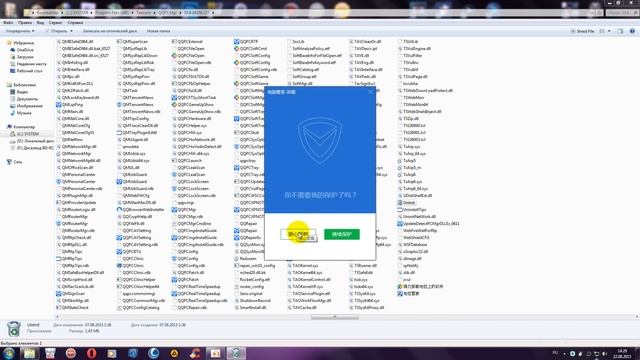Open the Справка menu
640x360 pixels.
click(x=75, y=23)
